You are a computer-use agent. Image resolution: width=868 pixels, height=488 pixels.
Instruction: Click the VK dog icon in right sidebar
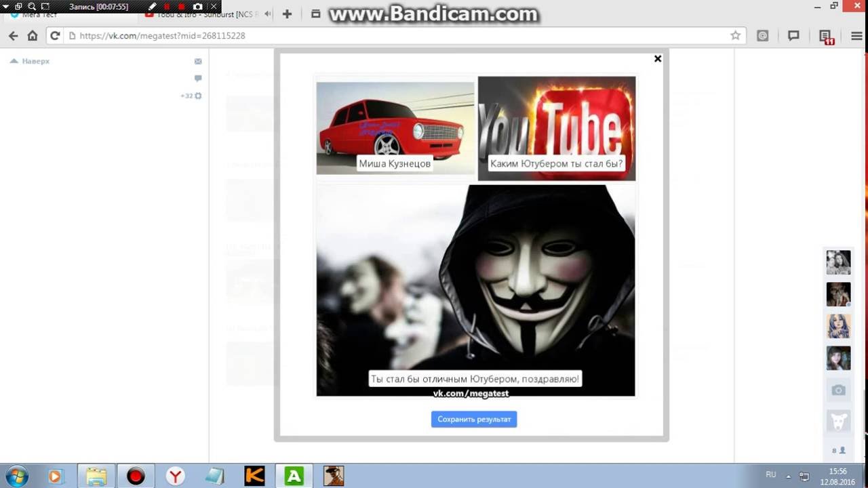click(x=839, y=422)
